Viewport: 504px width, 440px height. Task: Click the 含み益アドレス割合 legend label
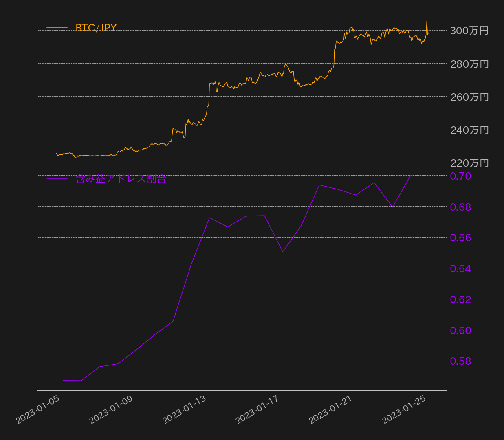point(121,178)
